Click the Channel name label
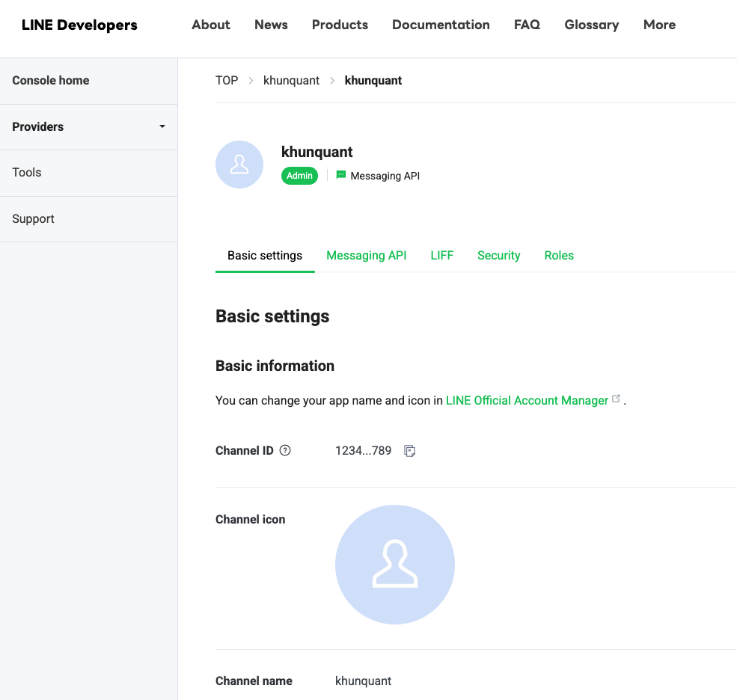Image resolution: width=737 pixels, height=700 pixels. [254, 681]
